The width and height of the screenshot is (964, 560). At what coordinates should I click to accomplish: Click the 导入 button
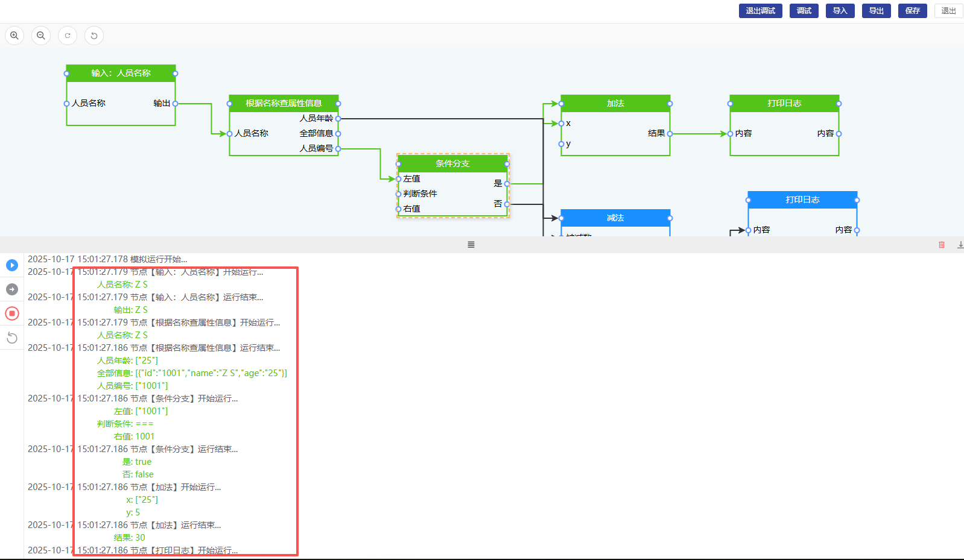coord(840,11)
